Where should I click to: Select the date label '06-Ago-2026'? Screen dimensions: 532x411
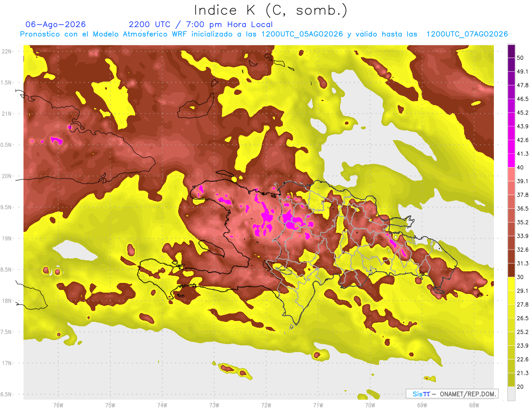56,24
